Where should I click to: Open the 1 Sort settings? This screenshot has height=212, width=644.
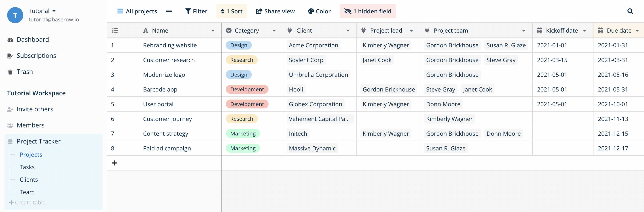coord(231,11)
